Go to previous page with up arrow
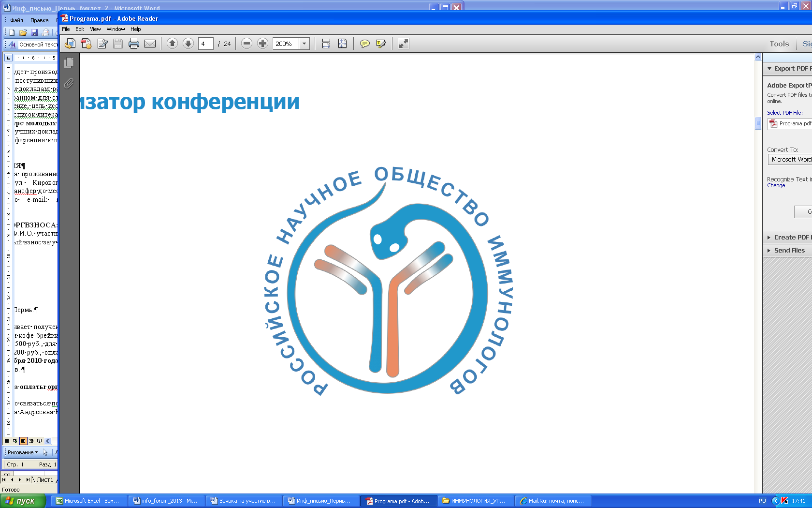 tap(172, 44)
